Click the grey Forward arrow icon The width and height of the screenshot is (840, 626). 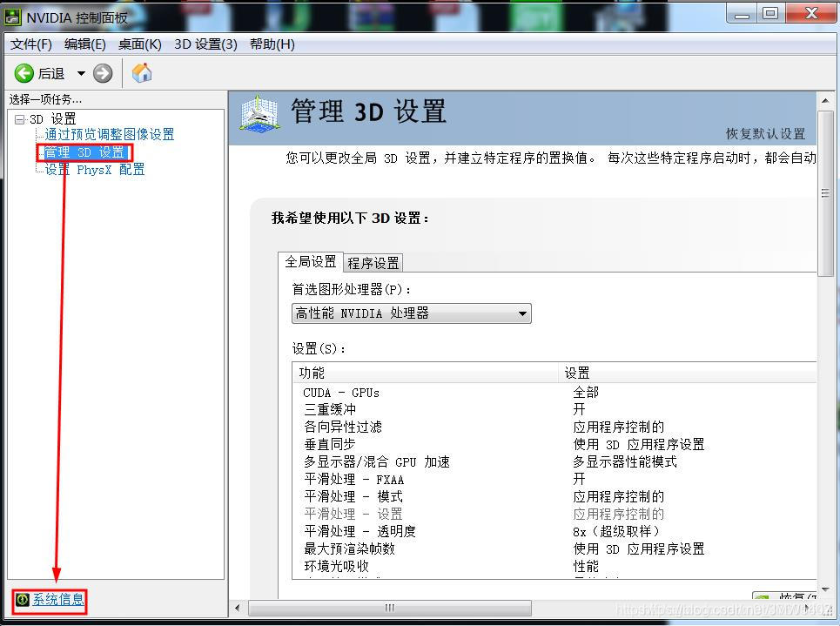click(x=103, y=73)
